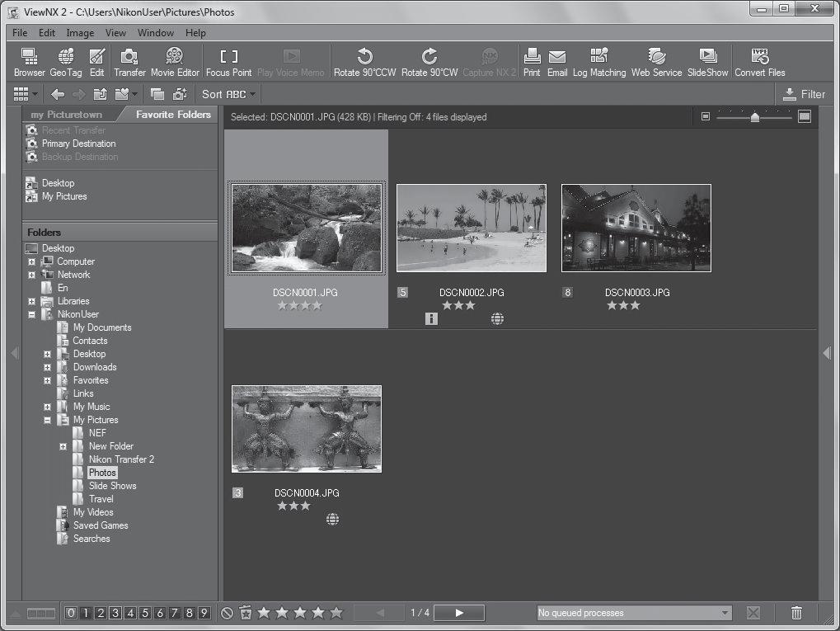
Task: Expand the right side panel arrow
Action: pyautogui.click(x=827, y=353)
